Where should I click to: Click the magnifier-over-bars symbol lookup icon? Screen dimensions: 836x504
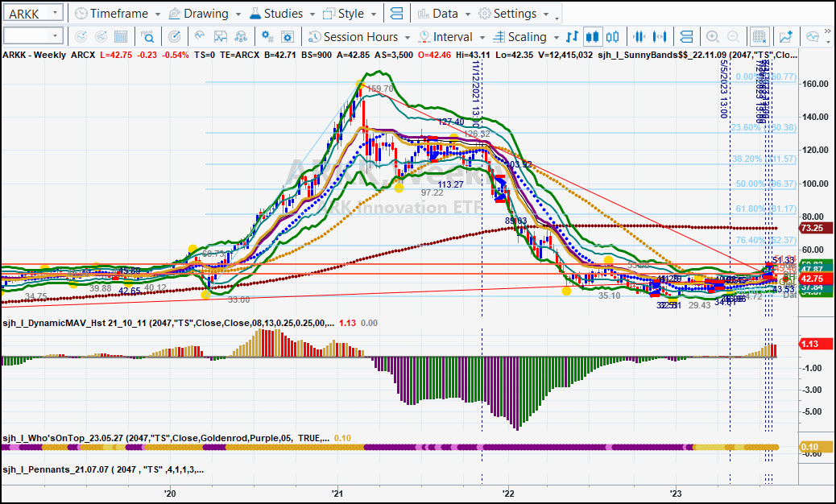(147, 37)
